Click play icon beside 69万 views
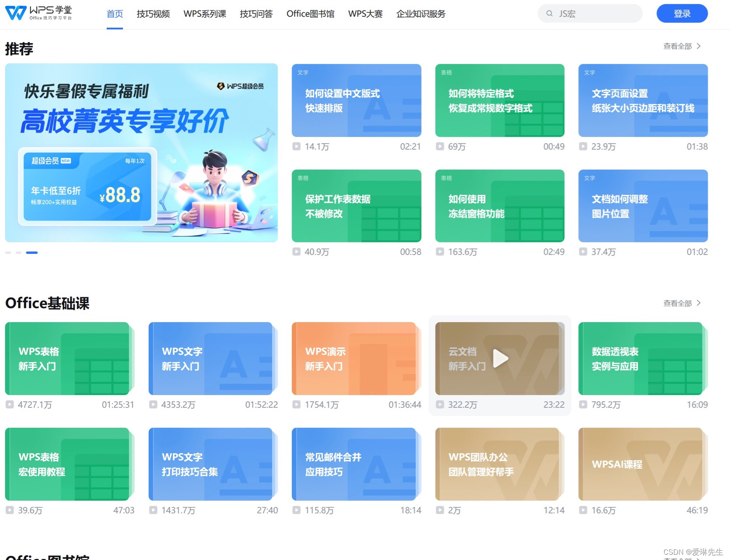This screenshot has height=560, width=730. click(x=440, y=147)
